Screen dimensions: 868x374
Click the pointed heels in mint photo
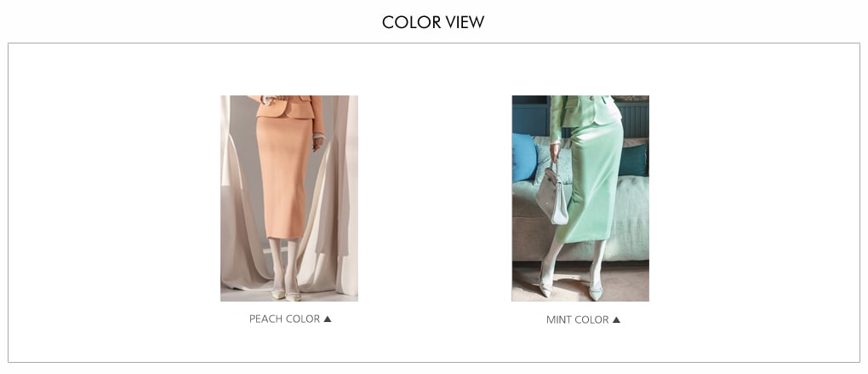[570, 291]
